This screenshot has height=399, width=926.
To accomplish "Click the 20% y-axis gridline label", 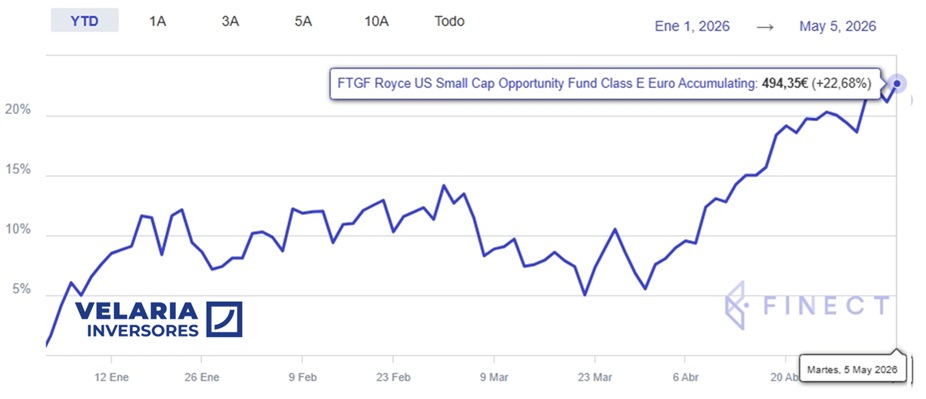I will [16, 110].
